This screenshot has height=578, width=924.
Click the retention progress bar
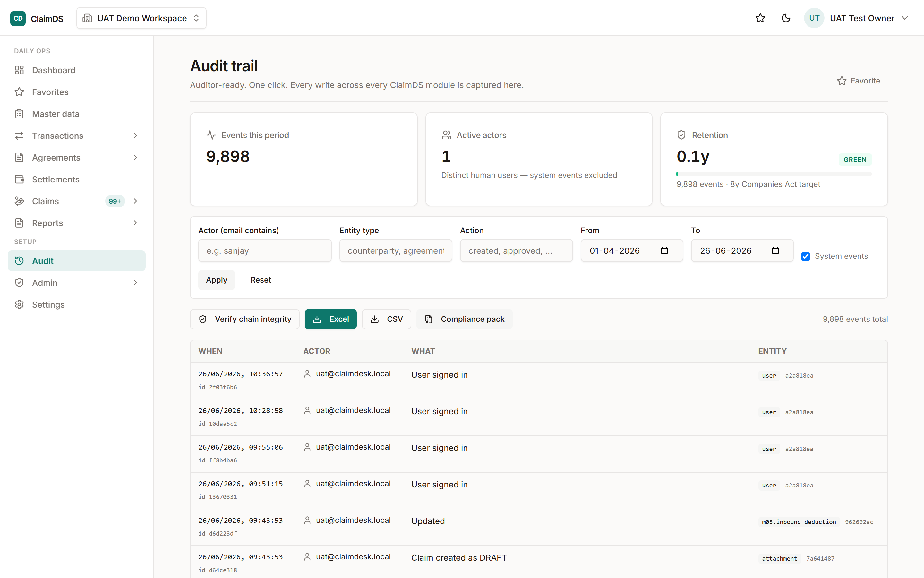(x=774, y=174)
